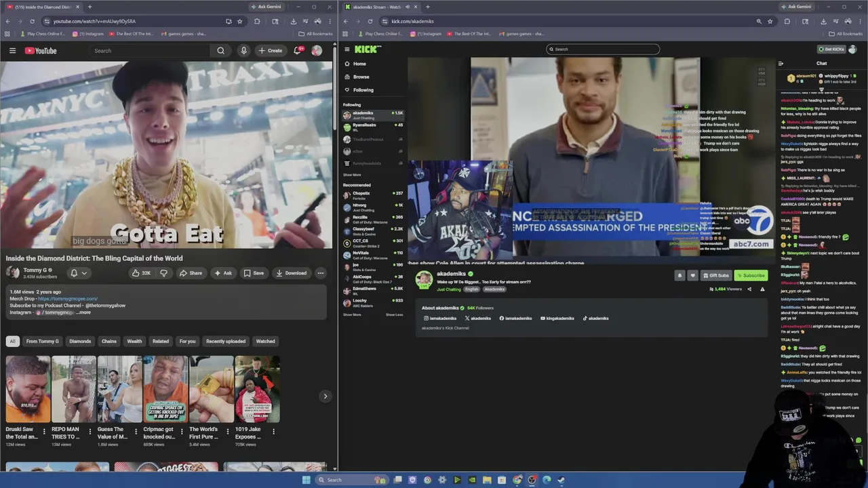Open YouTube hamburger guide menu
Image resolution: width=868 pixels, height=488 pixels.
[x=12, y=51]
